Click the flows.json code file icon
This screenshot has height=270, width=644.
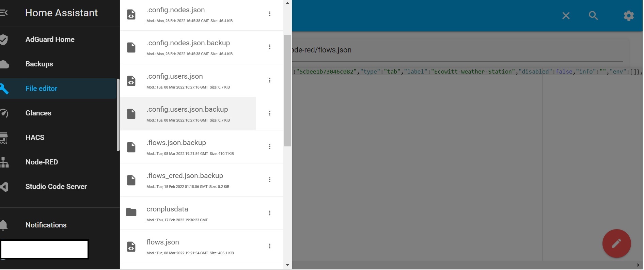tap(131, 247)
